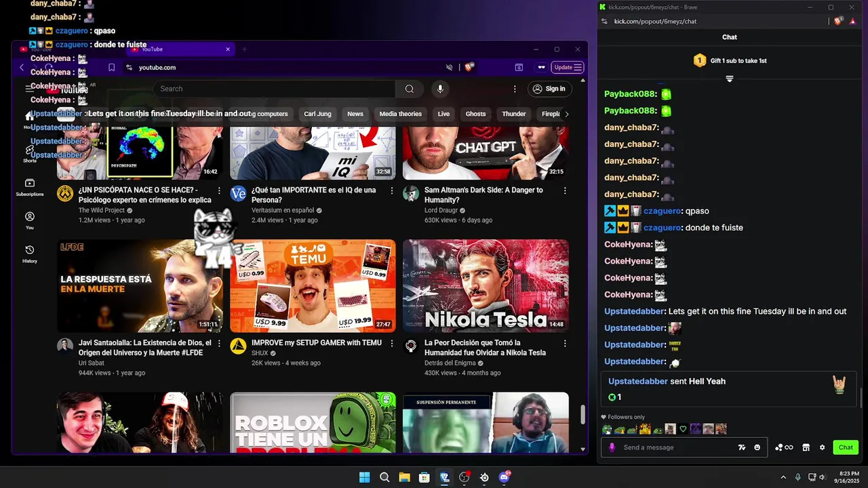The image size is (868, 488).
Task: Open the Kick channel points infinity icon
Action: point(784,447)
